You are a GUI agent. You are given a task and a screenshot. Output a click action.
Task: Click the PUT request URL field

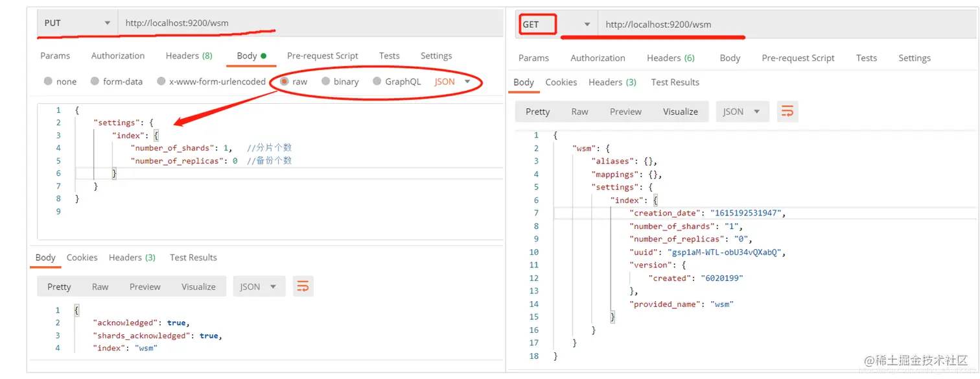[310, 23]
